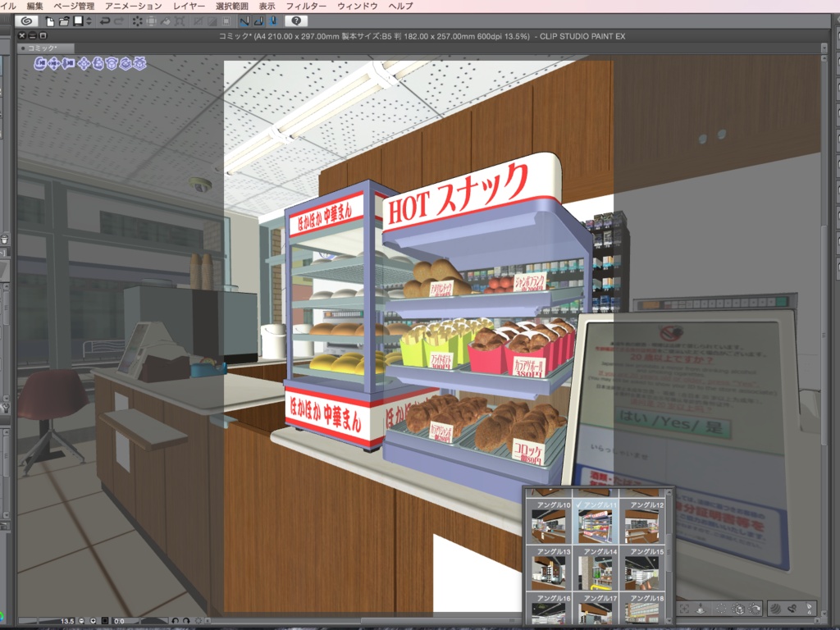Select the アングル14 preset thumbnail
840x630 pixels.
click(x=595, y=572)
